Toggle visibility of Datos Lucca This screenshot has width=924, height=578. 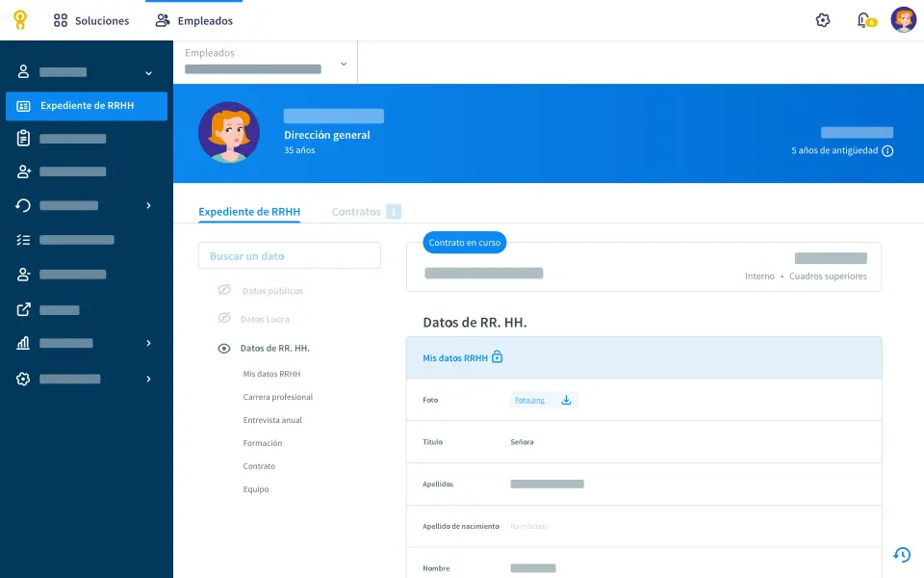(224, 318)
